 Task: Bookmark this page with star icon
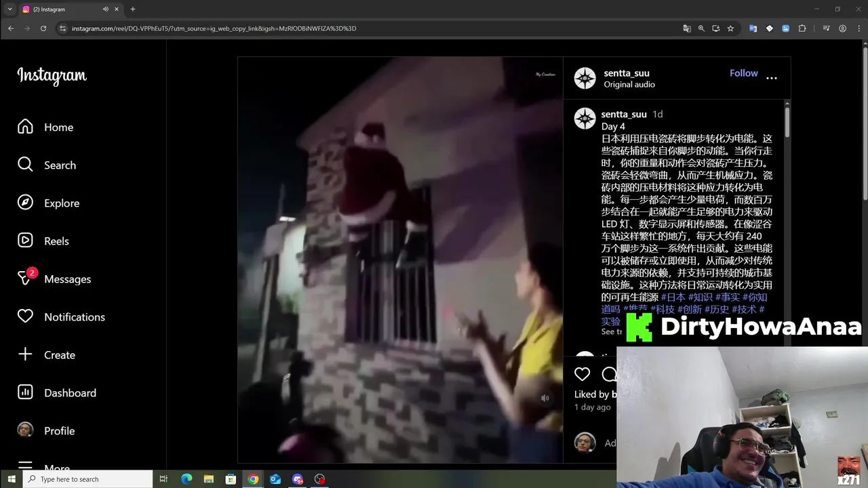pyautogui.click(x=730, y=28)
